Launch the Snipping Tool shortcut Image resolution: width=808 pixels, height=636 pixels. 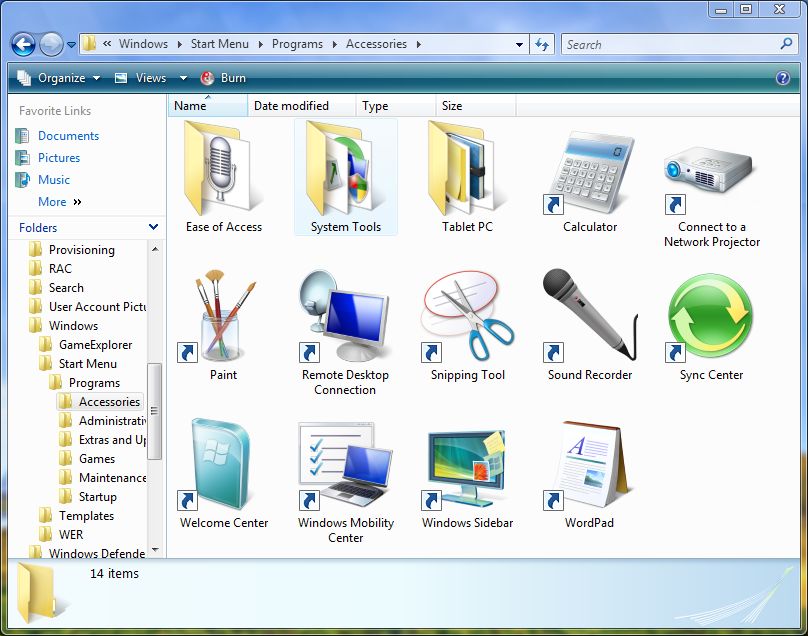(467, 325)
